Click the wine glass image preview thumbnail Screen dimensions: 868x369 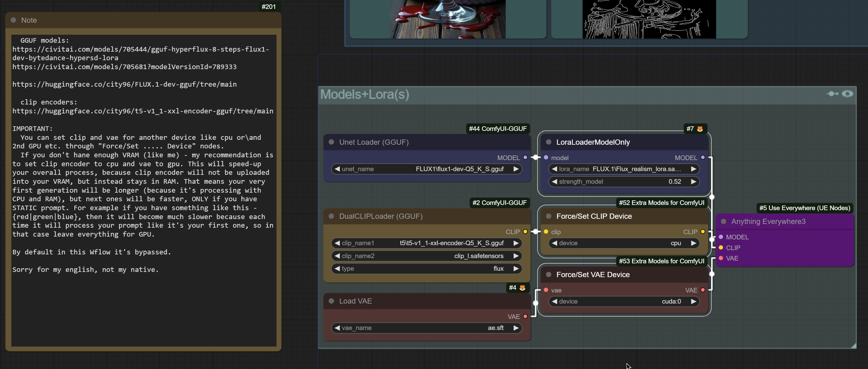pyautogui.click(x=448, y=19)
